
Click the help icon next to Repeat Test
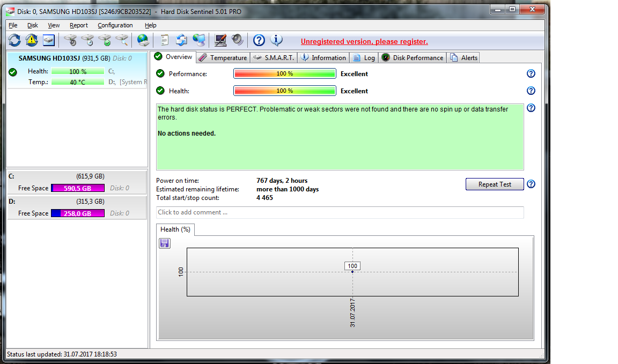(531, 184)
